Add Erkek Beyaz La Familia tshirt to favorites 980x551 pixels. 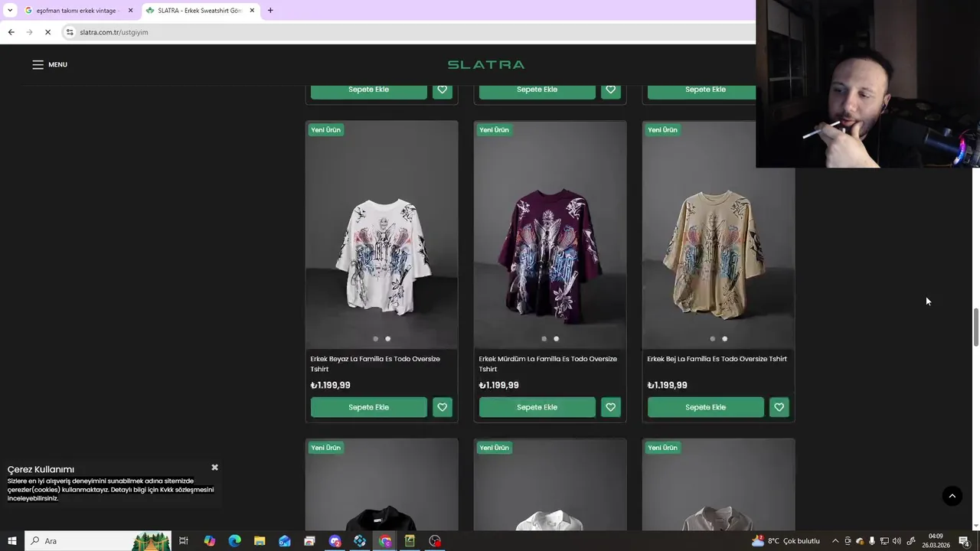[442, 407]
